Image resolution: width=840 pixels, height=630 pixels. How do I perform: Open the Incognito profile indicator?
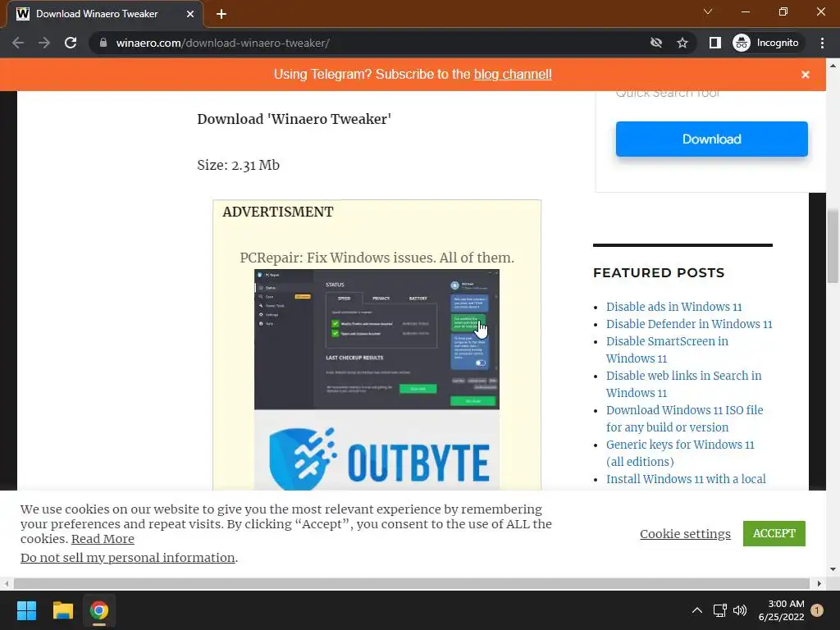coord(766,43)
